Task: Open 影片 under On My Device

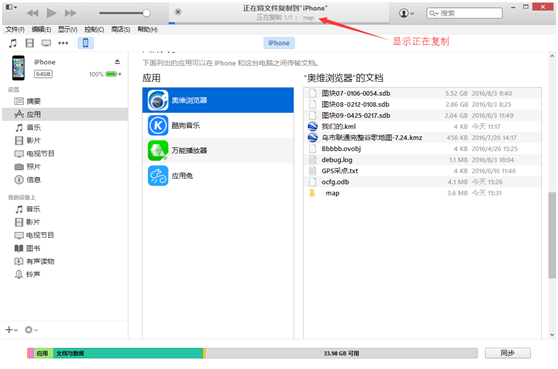Action: pos(65,222)
